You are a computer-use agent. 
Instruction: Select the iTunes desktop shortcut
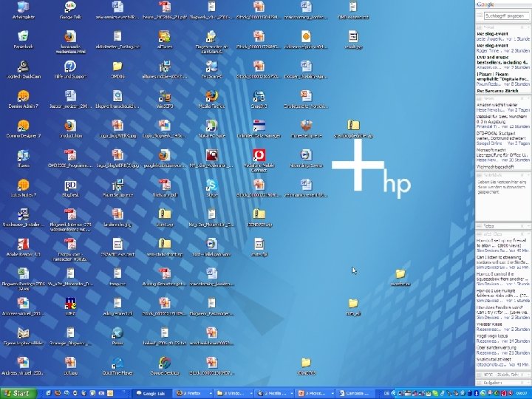[23, 159]
